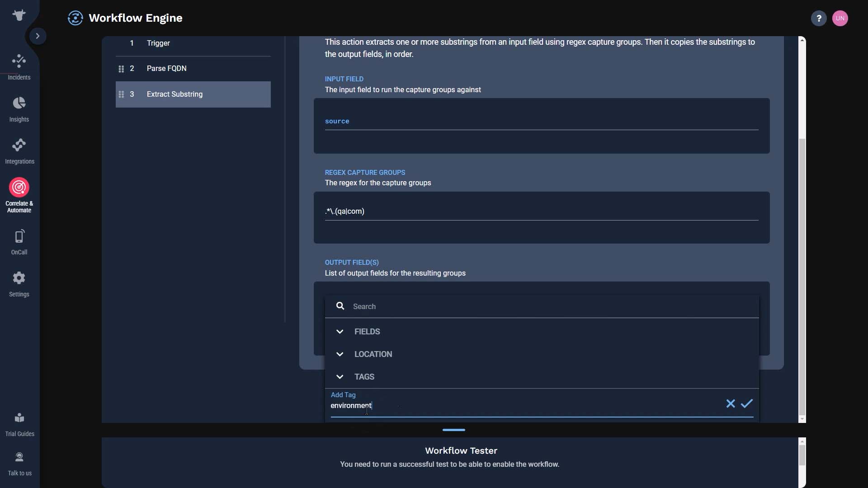This screenshot has height=488, width=868.
Task: Click the Workflow Tester resize handle
Action: pyautogui.click(x=454, y=430)
